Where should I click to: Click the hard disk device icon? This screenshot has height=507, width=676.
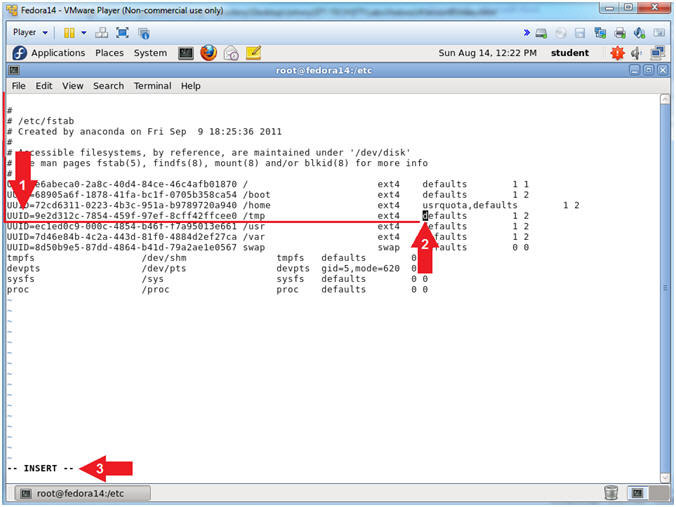(x=541, y=33)
